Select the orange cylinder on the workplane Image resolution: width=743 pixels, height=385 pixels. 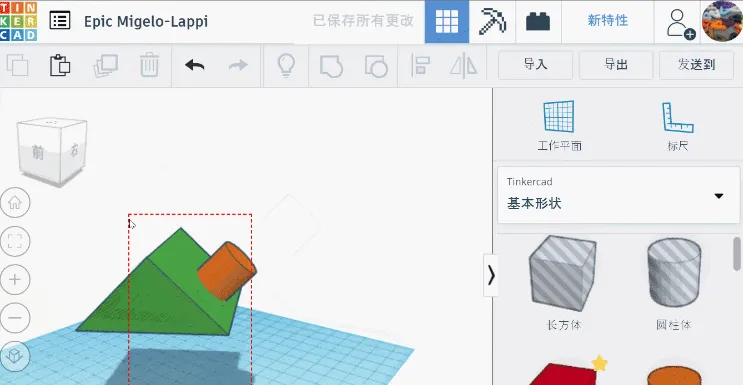tap(227, 271)
